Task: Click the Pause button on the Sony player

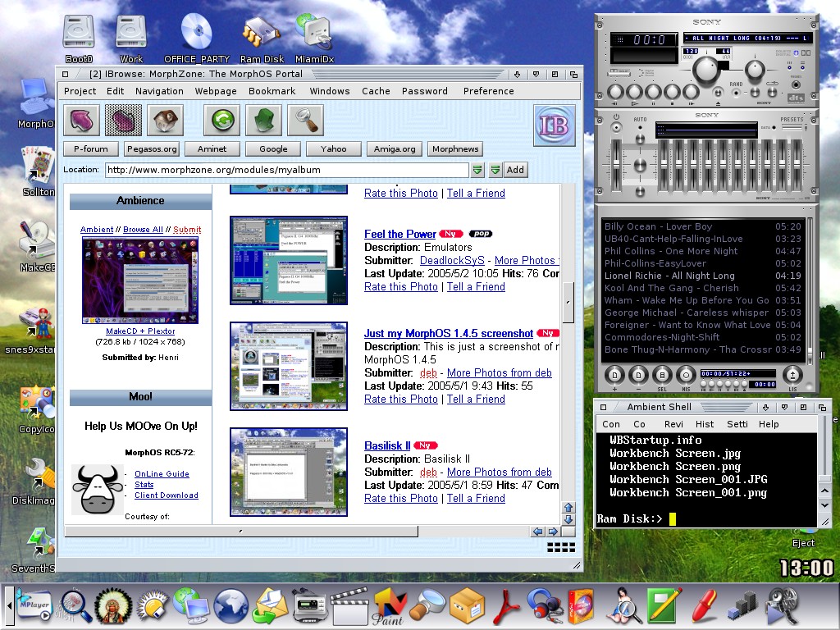Action: 654,92
